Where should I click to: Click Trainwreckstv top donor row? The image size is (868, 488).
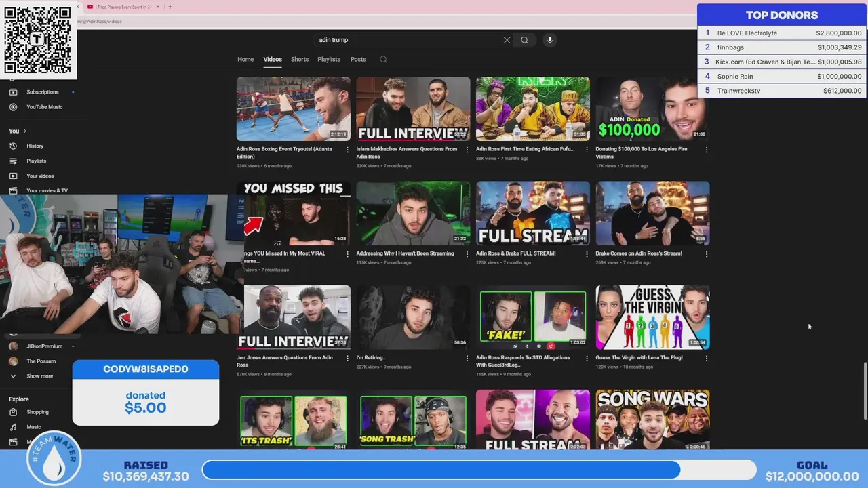click(782, 91)
